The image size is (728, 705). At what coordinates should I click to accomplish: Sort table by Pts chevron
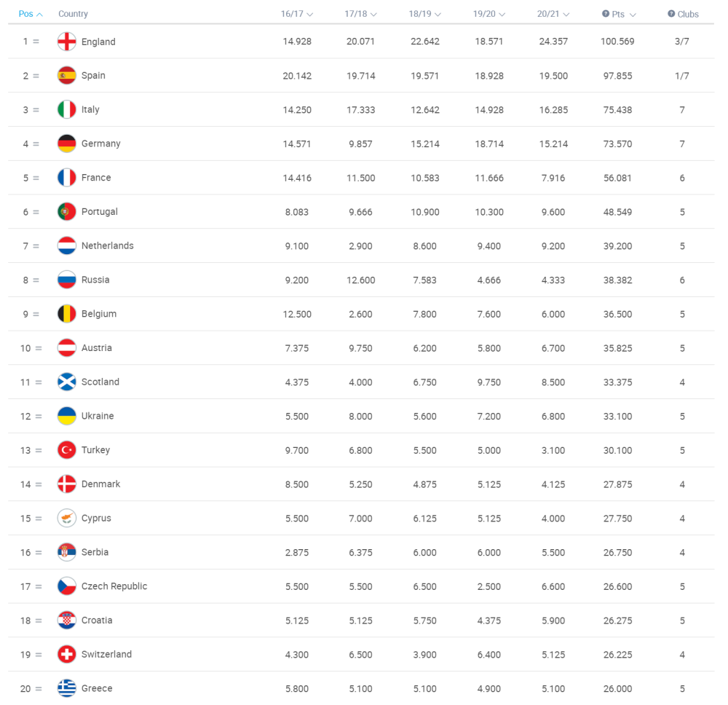[x=633, y=15]
